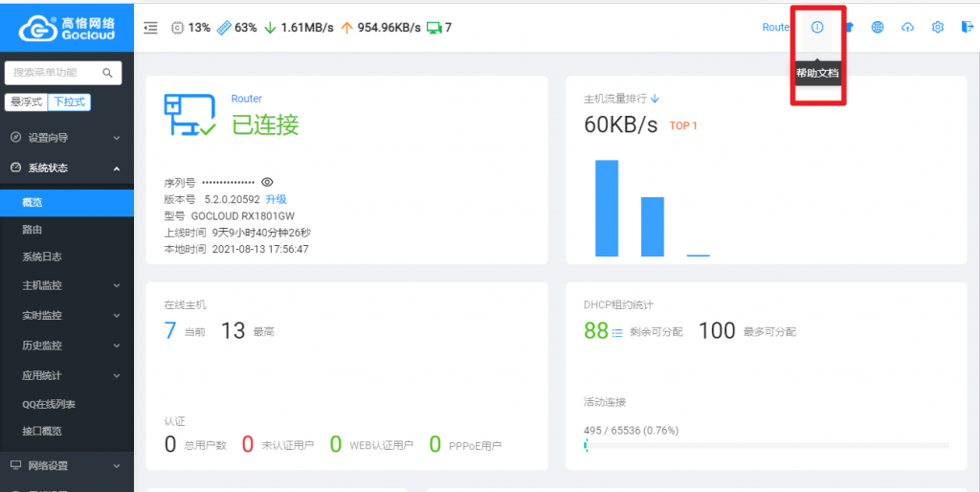This screenshot has width=980, height=492.
Task: Click the magnifier icon in menu search
Action: coord(107,73)
